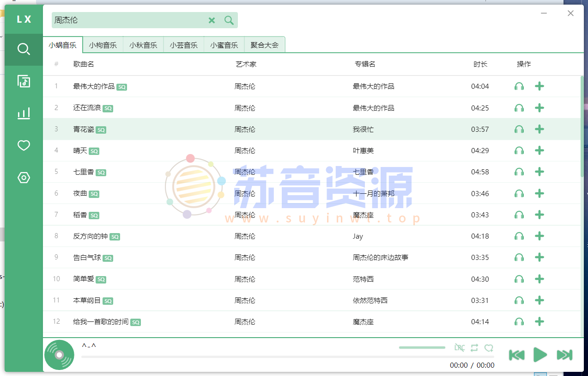Open the song list panel in the sidebar
Viewport: 588px width, 376px height.
[24, 81]
